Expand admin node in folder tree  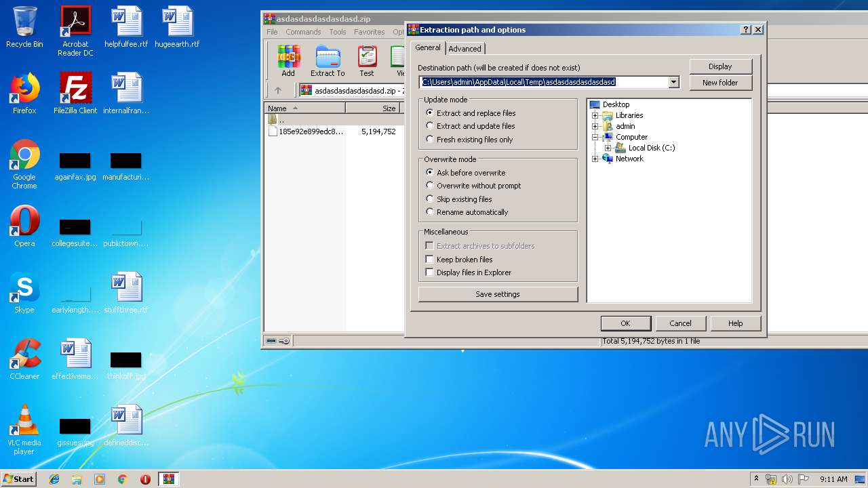[x=595, y=126]
